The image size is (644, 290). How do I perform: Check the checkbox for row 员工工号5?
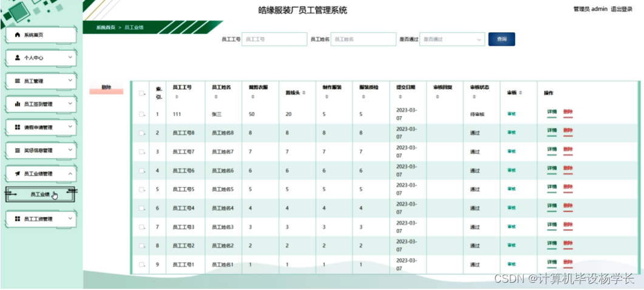tap(141, 190)
